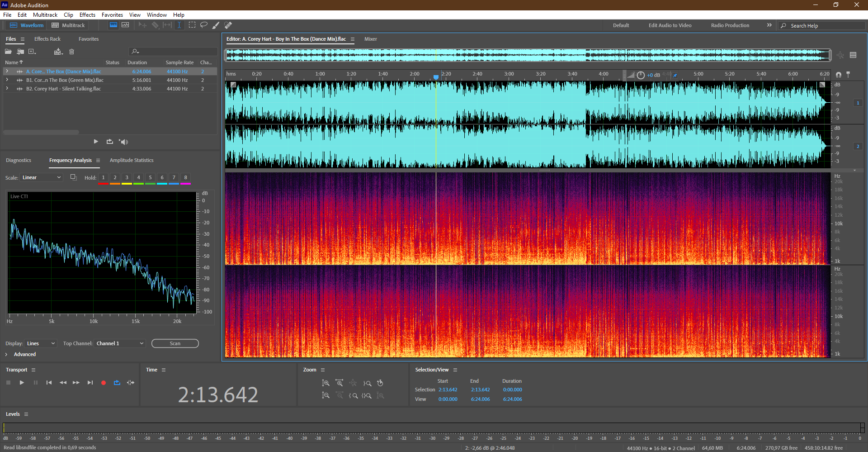Screen dimensions: 868x452
Task: Expand B1. Green Mix file row
Action: pos(7,80)
